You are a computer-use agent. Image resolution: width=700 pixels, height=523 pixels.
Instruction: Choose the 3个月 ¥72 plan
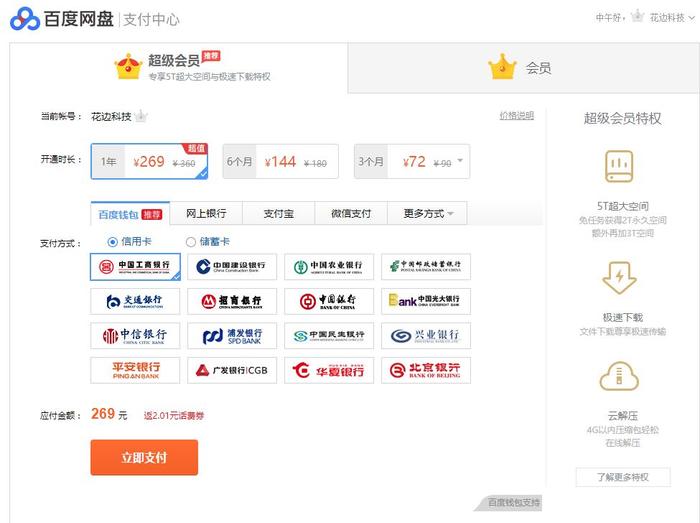[412, 162]
